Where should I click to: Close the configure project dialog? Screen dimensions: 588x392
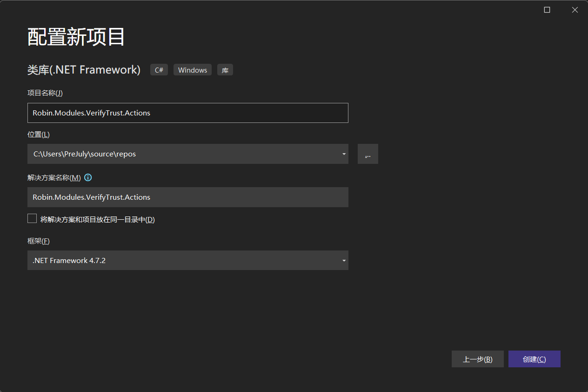575,10
